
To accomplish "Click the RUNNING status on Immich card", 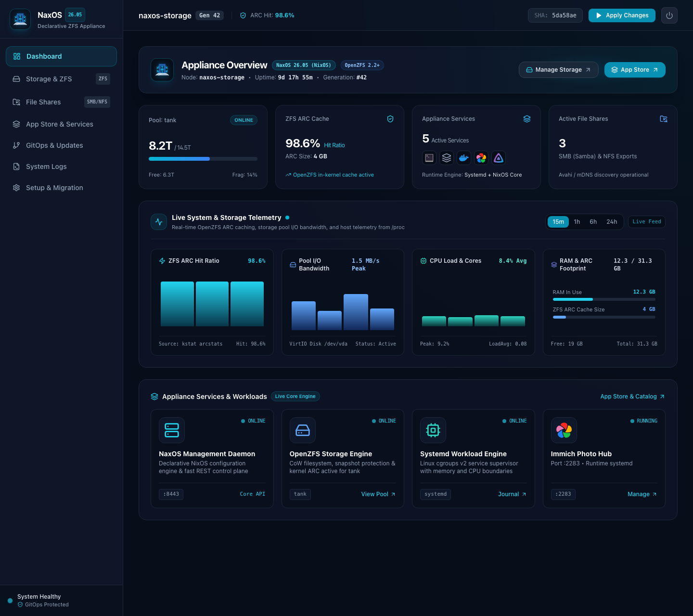I will point(644,421).
